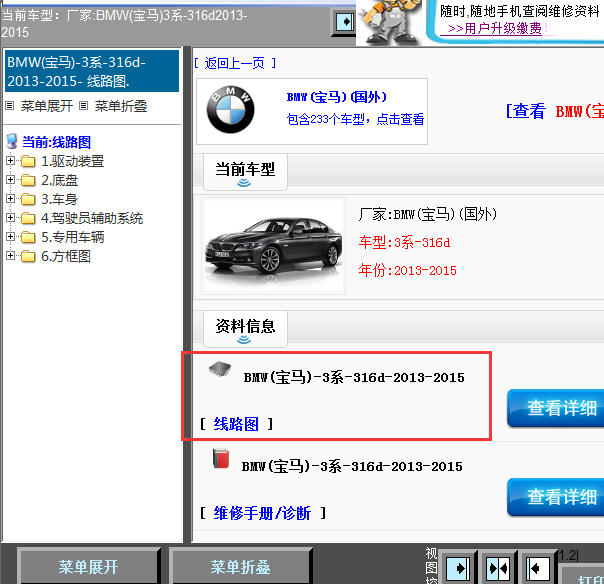This screenshot has width=604, height=584.
Task: Expand the 4.驾驶员辅助系统 tree node
Action: coord(10,217)
